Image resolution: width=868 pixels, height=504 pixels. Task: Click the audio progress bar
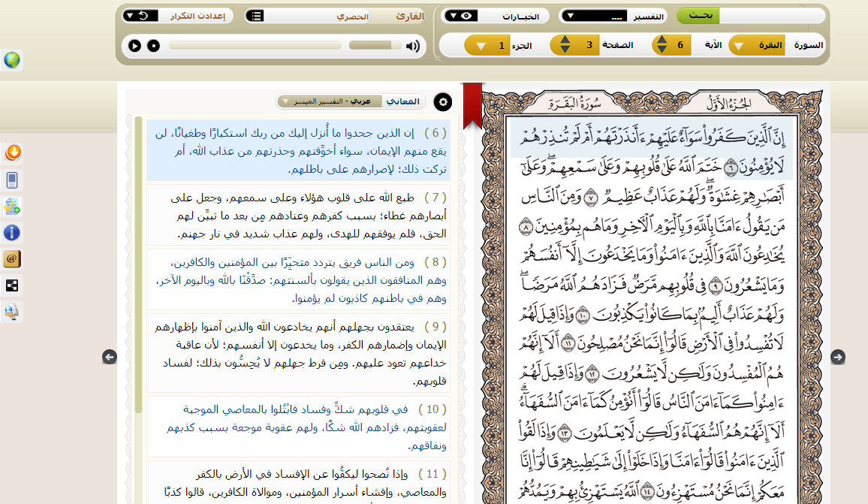tap(255, 46)
